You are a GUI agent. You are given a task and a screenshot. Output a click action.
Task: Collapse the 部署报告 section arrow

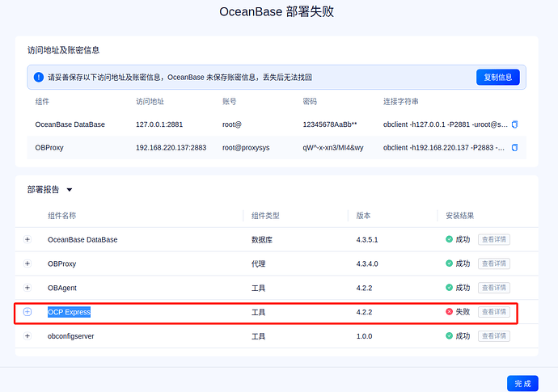[70, 190]
